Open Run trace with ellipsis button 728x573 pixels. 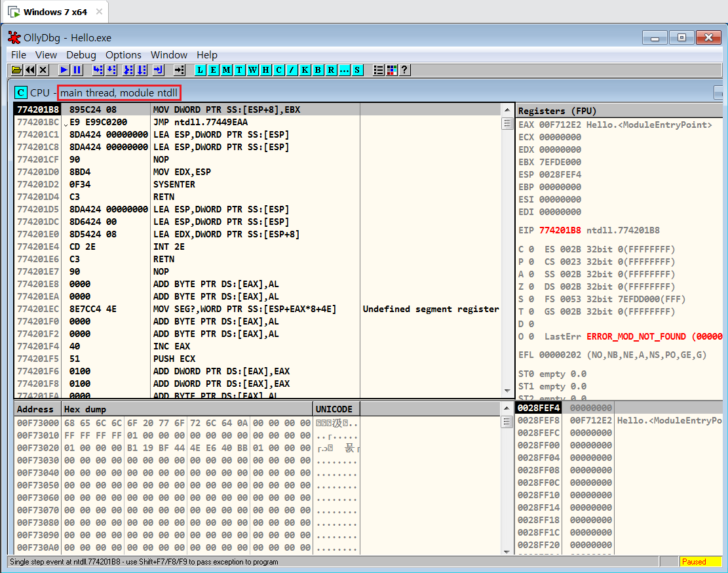(x=344, y=70)
